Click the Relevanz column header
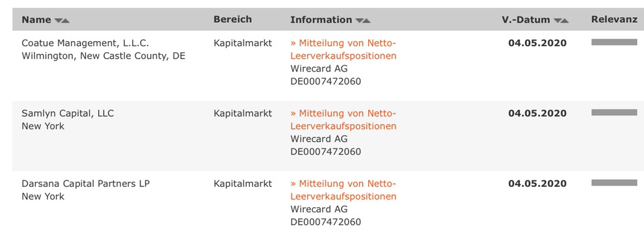 pos(614,20)
